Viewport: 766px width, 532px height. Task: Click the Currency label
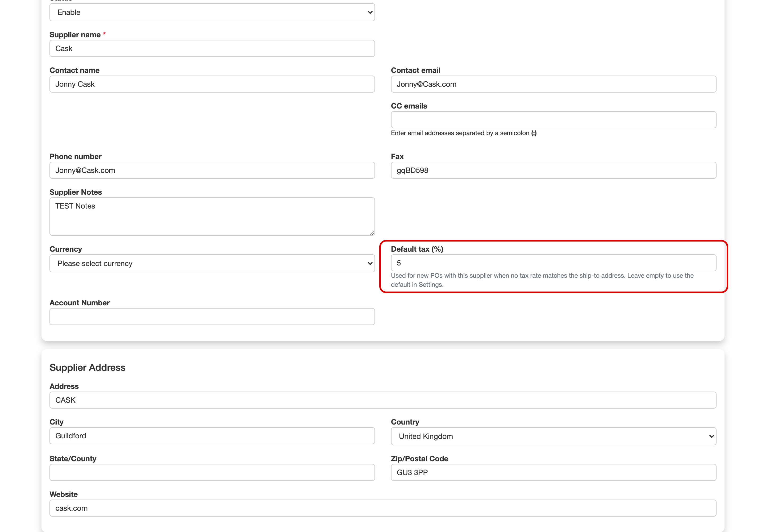click(x=66, y=249)
